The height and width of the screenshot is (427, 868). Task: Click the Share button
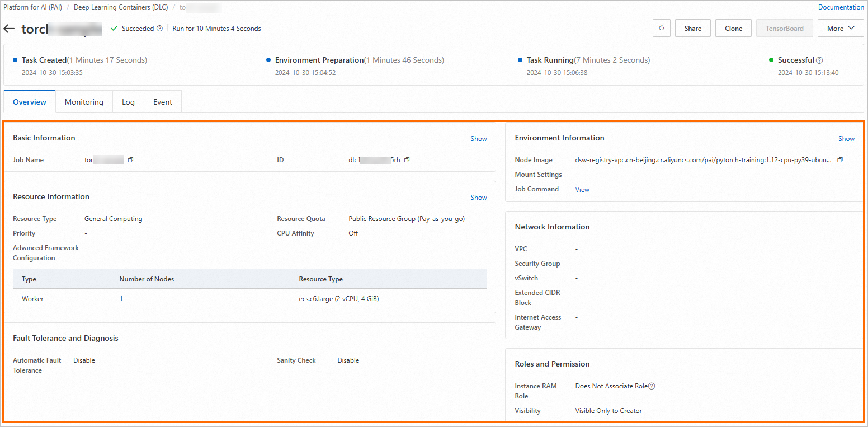(692, 28)
